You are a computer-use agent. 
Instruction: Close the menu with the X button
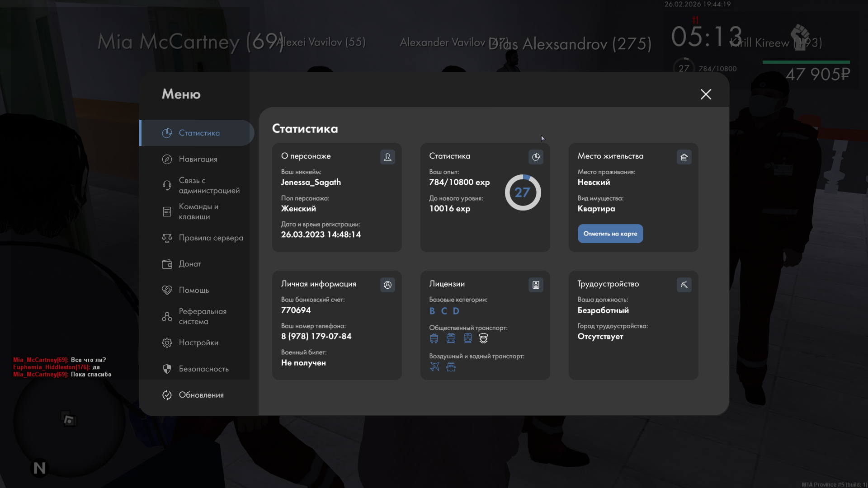[x=706, y=94]
